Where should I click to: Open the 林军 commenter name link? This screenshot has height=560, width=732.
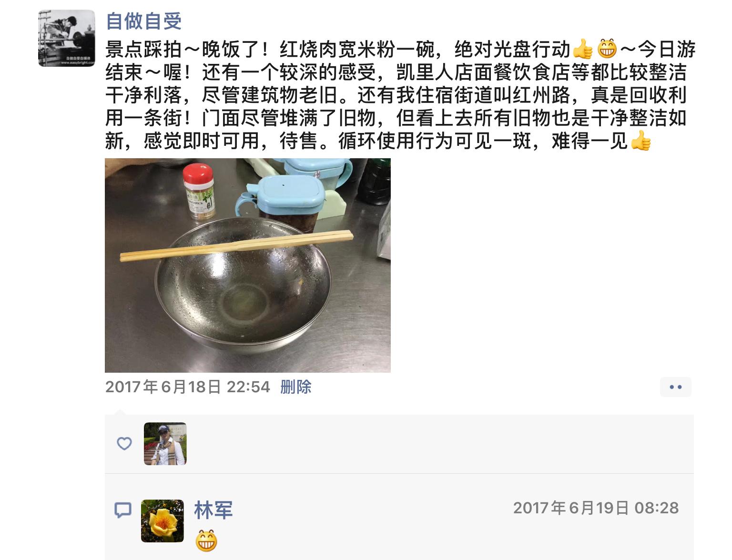pos(213,510)
